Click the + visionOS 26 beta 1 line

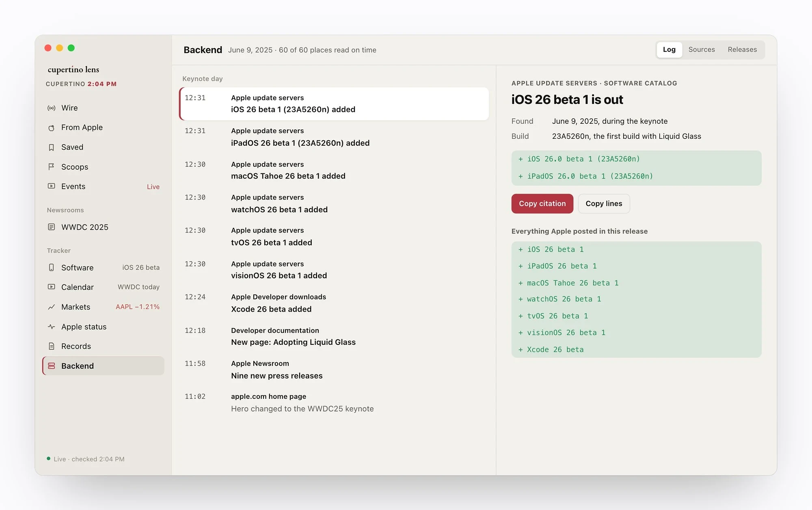pyautogui.click(x=562, y=333)
